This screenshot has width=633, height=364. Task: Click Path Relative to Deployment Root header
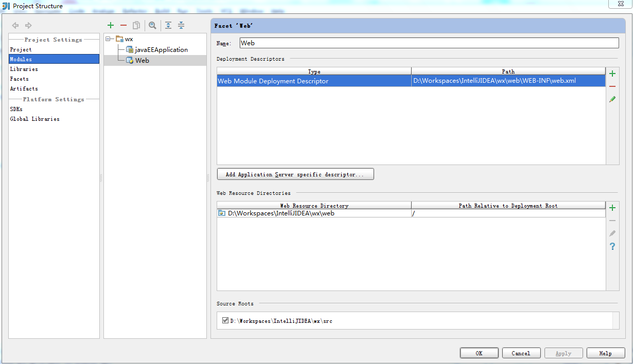pyautogui.click(x=508, y=205)
